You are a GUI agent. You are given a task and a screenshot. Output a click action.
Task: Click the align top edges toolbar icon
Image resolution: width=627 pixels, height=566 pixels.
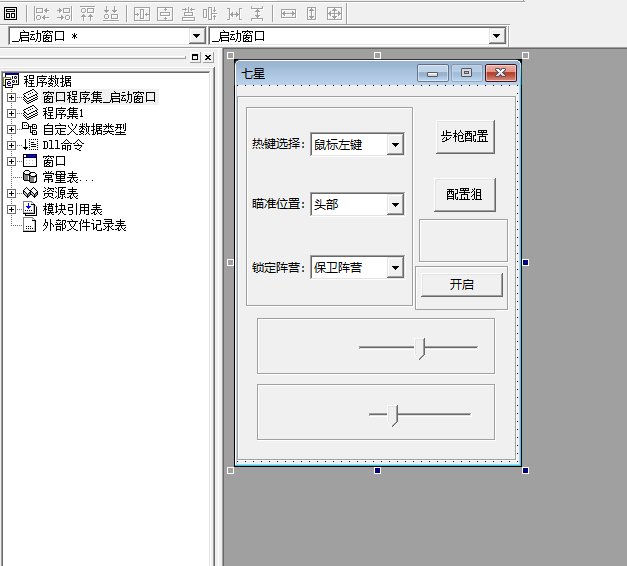pos(87,14)
